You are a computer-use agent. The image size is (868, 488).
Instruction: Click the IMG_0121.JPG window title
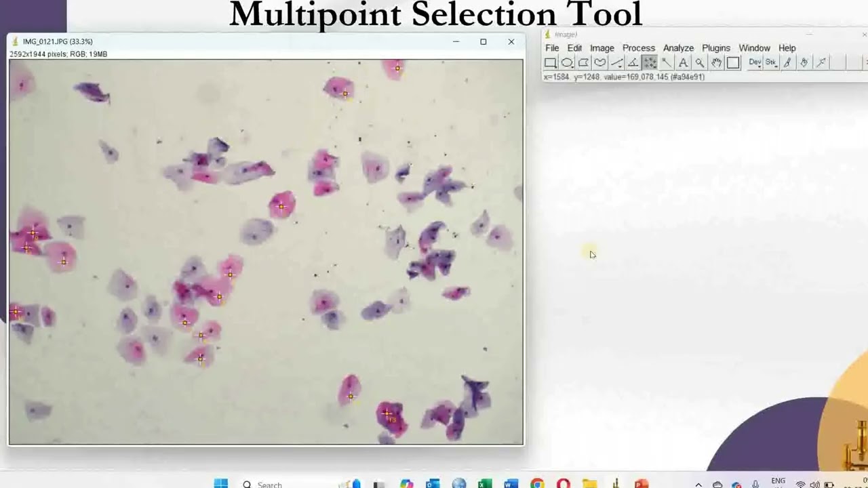[58, 42]
